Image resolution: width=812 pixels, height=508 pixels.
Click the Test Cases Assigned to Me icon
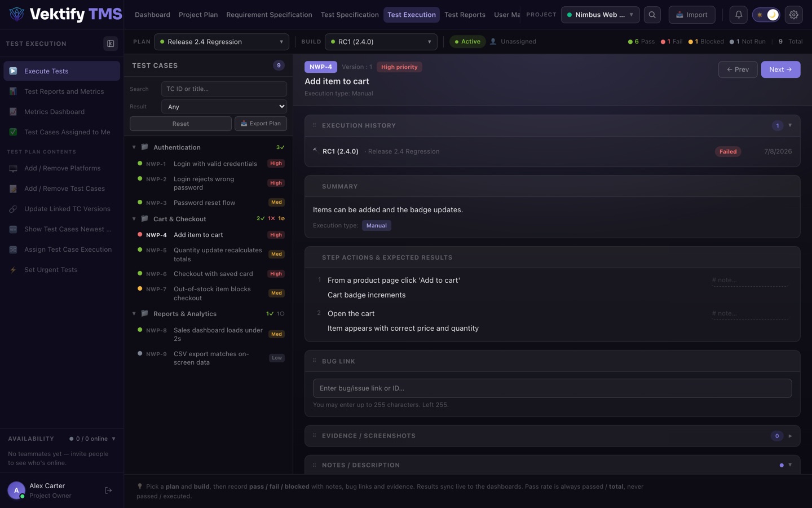point(13,132)
